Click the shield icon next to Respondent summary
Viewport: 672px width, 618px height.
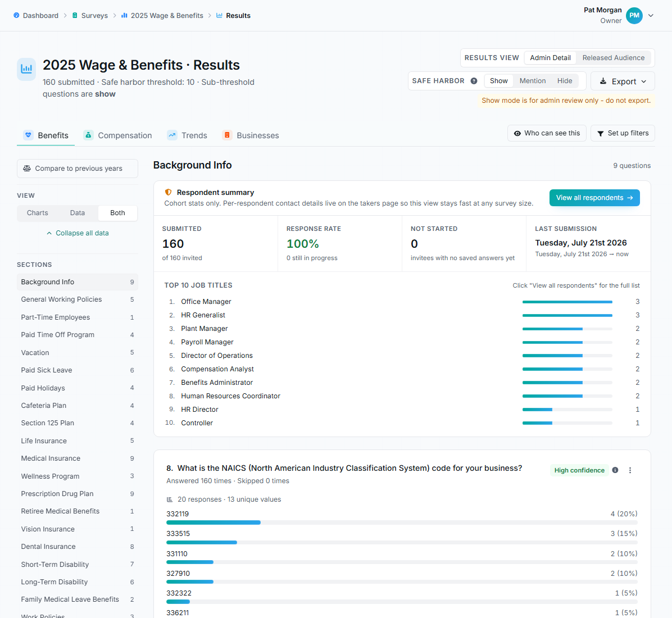coord(169,193)
